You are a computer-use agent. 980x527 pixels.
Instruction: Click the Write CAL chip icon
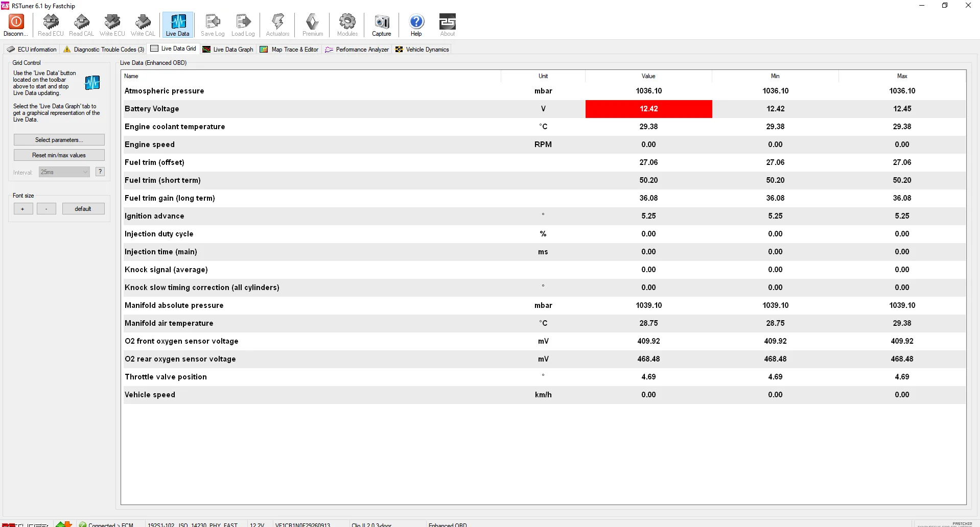click(143, 21)
